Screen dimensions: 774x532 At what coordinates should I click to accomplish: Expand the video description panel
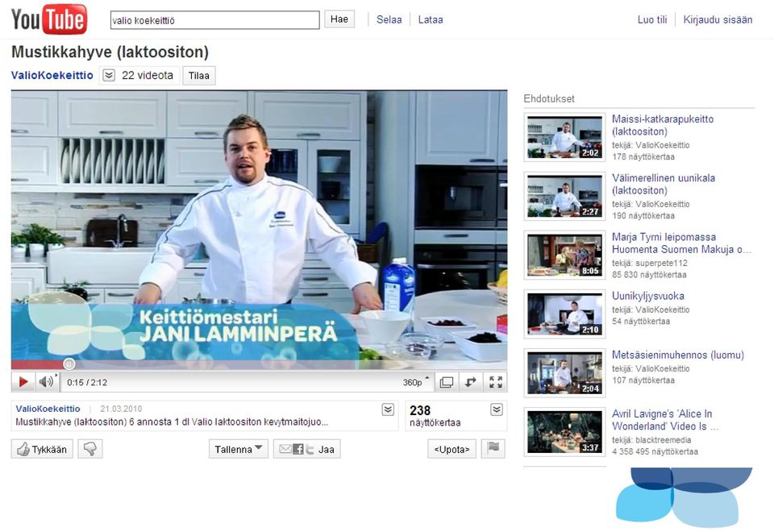point(388,409)
